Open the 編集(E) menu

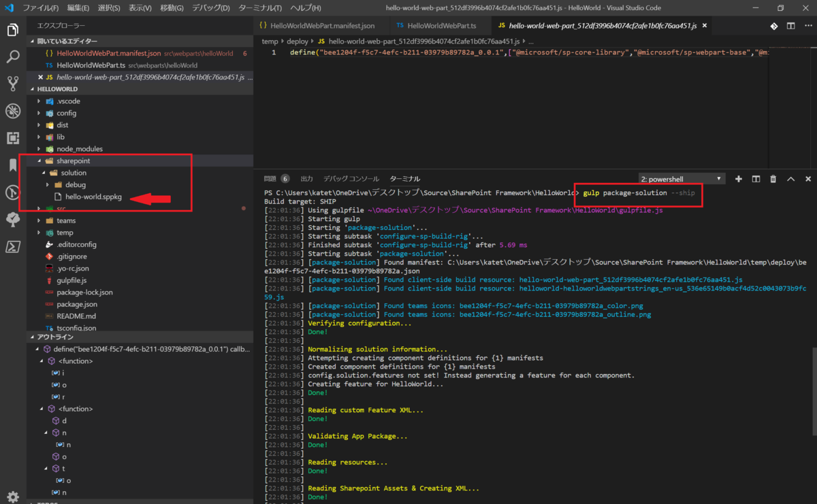tap(78, 8)
